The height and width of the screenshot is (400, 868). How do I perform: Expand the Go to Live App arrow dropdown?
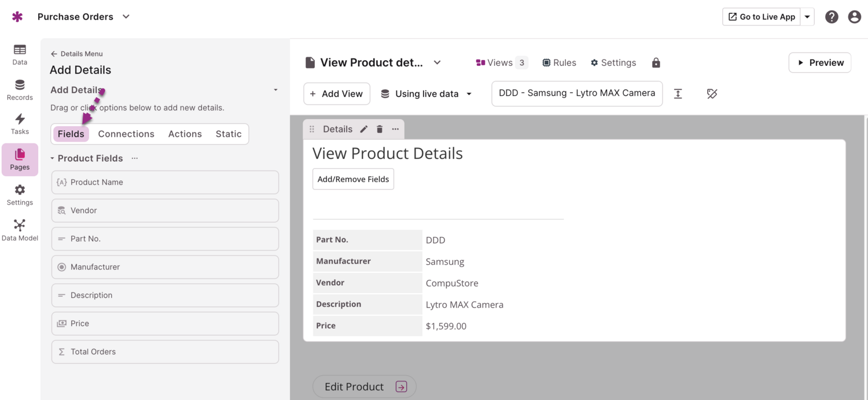807,17
